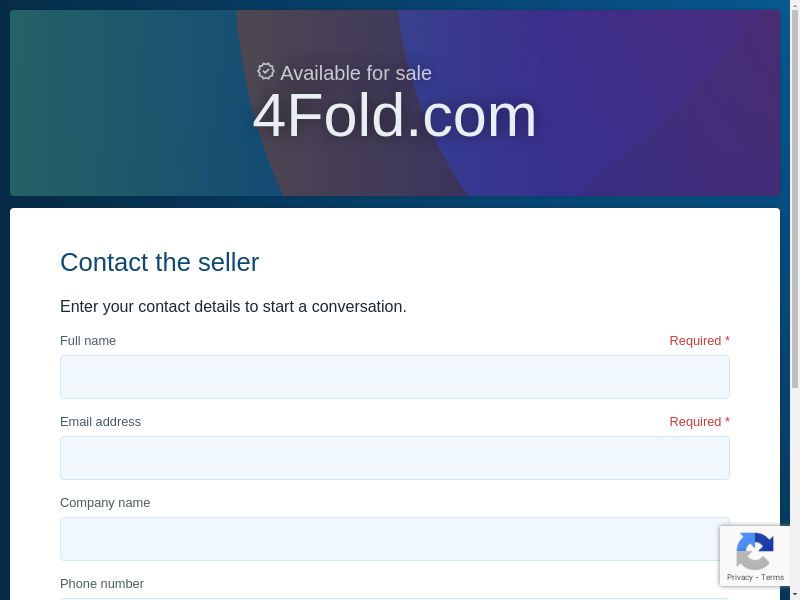Click the reCAPTCHA logo badge
Viewport: 800px width, 600px height.
point(754,551)
